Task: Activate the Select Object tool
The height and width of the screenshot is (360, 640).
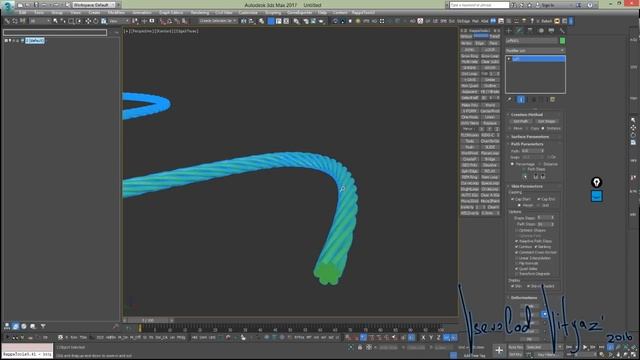Action: pos(56,21)
